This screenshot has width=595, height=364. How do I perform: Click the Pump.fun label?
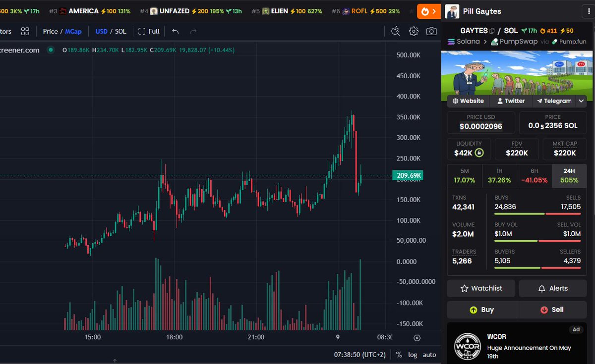click(x=573, y=42)
